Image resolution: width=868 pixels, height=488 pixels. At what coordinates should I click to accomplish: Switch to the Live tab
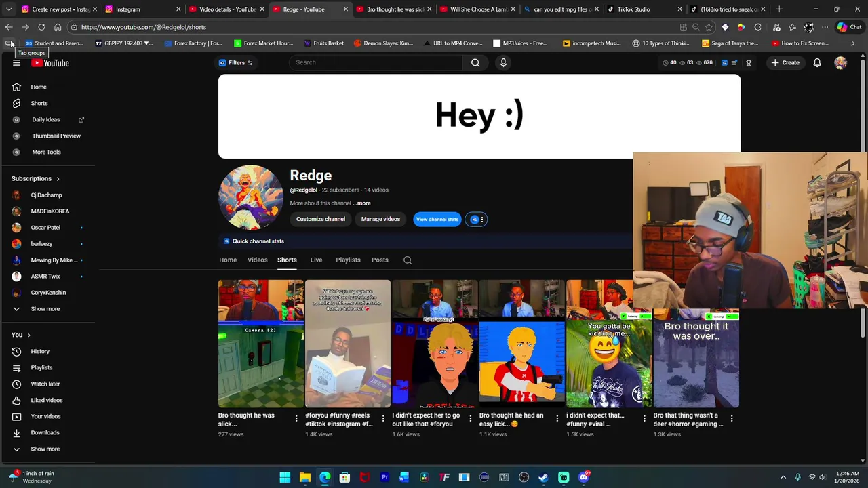(x=316, y=260)
